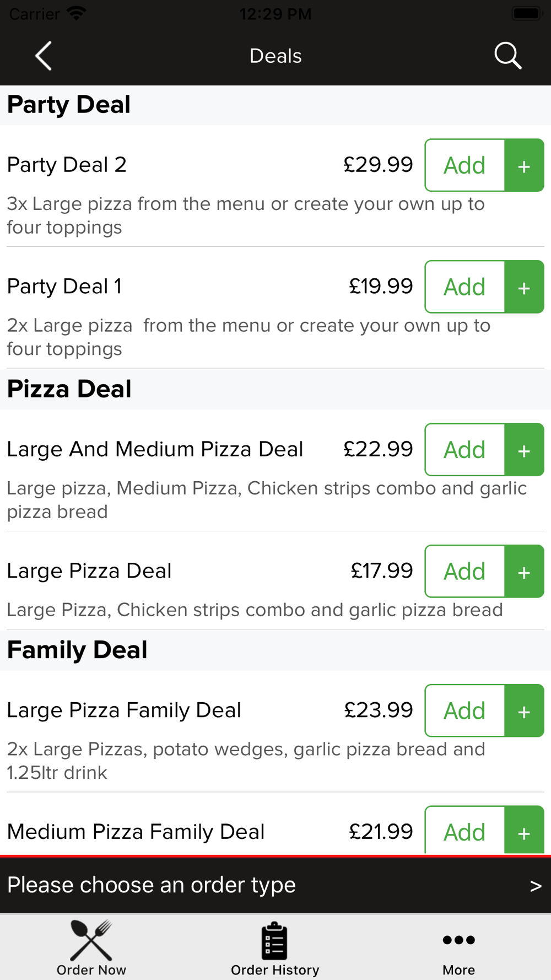
Task: Tap the Order Now fork and spoon icon
Action: click(91, 940)
